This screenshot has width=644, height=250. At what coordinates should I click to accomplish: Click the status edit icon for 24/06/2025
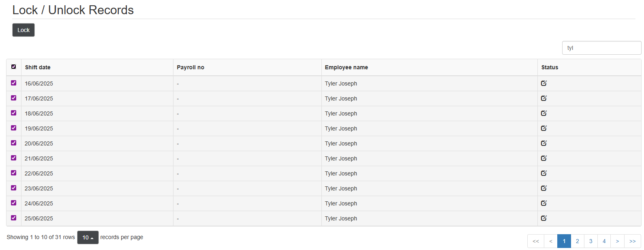click(543, 203)
